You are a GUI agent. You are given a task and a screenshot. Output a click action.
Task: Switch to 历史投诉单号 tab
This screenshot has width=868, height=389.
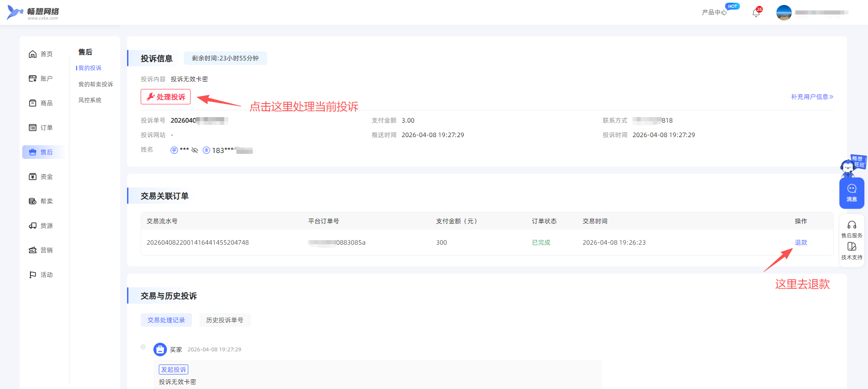click(225, 320)
